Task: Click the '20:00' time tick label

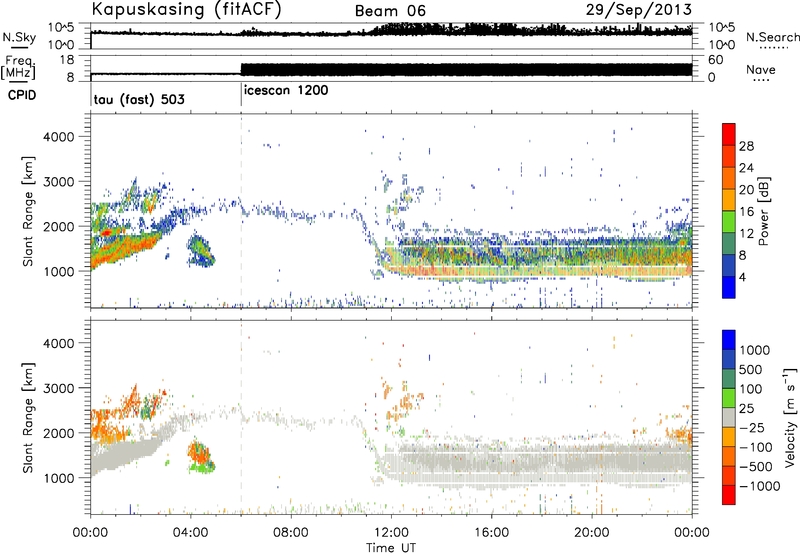Action: (x=591, y=533)
